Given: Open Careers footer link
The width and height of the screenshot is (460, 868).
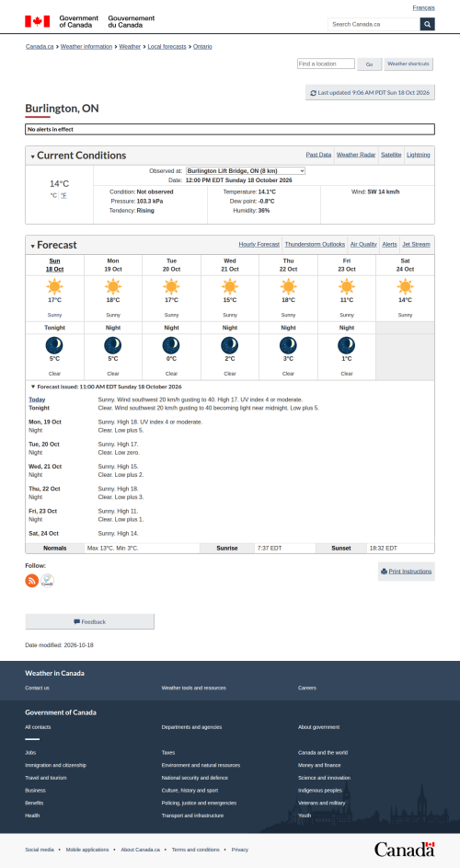Looking at the screenshot, I should point(307,689).
